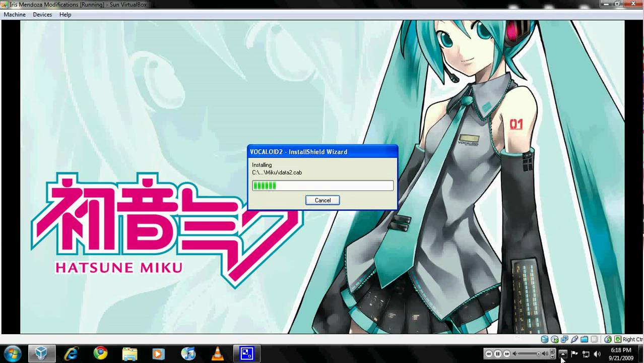This screenshot has height=363, width=644.
Task: Click the mouse integration status icon
Action: tap(608, 339)
